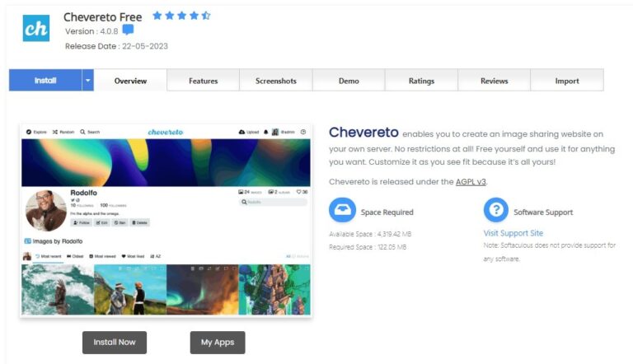Click the Install Now button
Screen dimensions: 633x364
click(x=115, y=343)
